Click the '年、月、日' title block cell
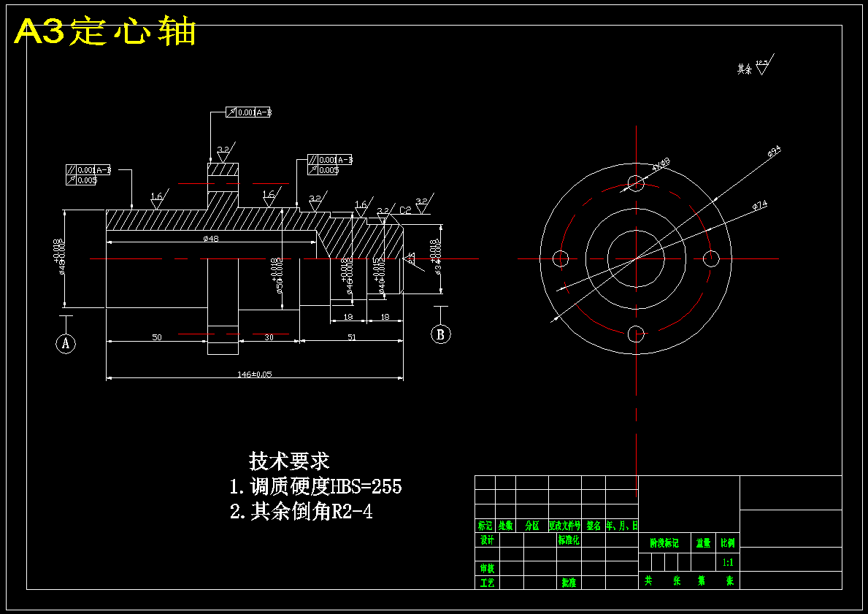This screenshot has height=614, width=868. pyautogui.click(x=622, y=526)
